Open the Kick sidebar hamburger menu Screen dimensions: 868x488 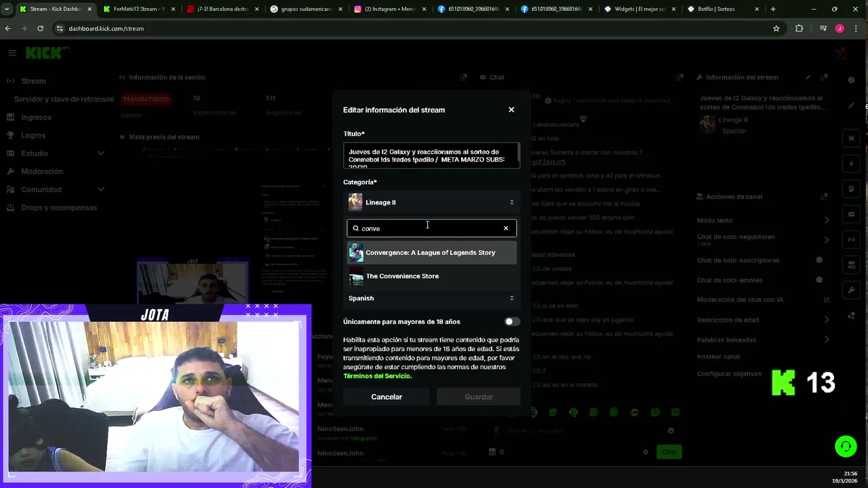[12, 52]
